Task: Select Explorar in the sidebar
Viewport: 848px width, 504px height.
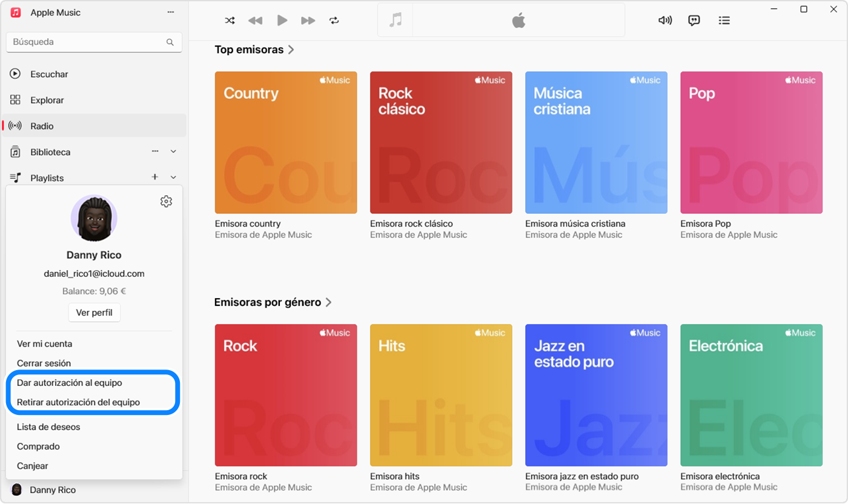Action: (x=94, y=100)
